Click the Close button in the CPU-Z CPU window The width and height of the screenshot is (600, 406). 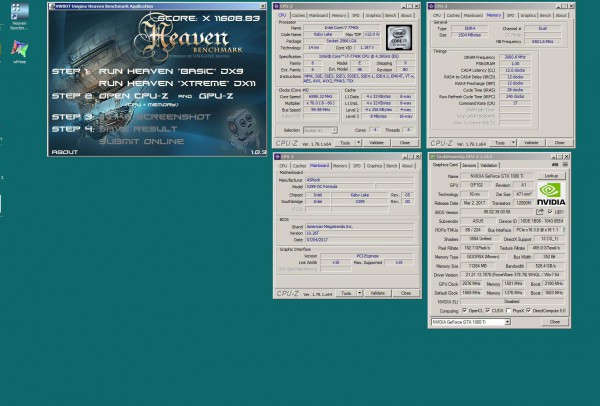click(405, 142)
